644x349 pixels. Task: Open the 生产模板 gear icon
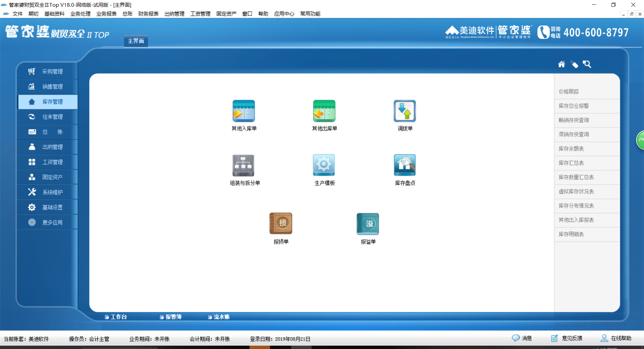point(324,165)
